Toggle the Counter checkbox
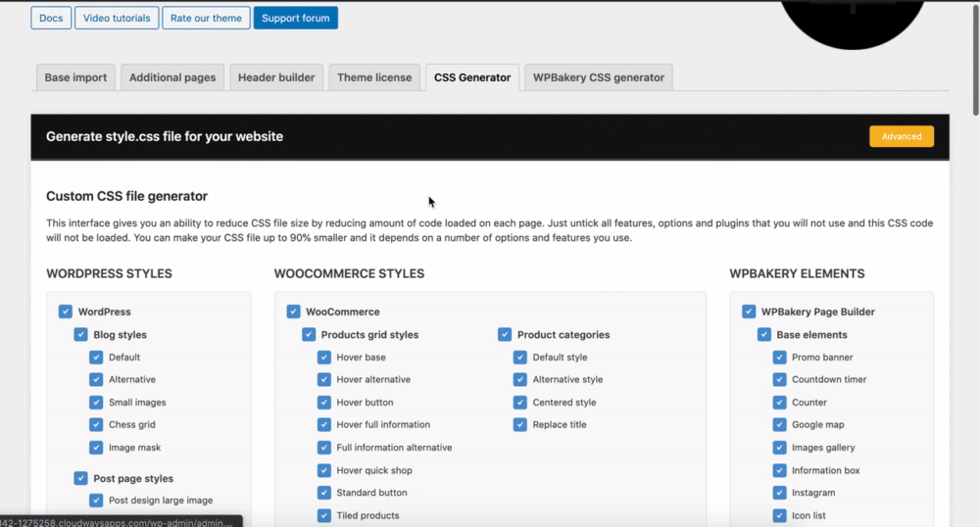 (779, 403)
